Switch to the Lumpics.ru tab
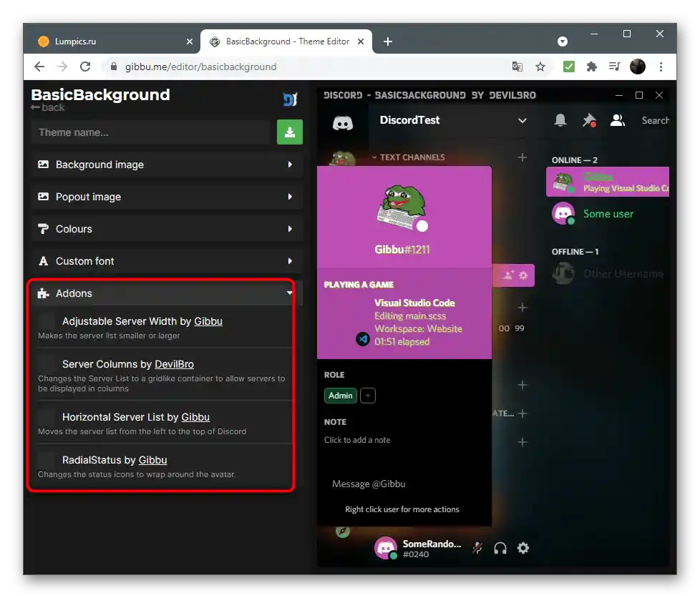The width and height of the screenshot is (700, 598). pyautogui.click(x=114, y=41)
